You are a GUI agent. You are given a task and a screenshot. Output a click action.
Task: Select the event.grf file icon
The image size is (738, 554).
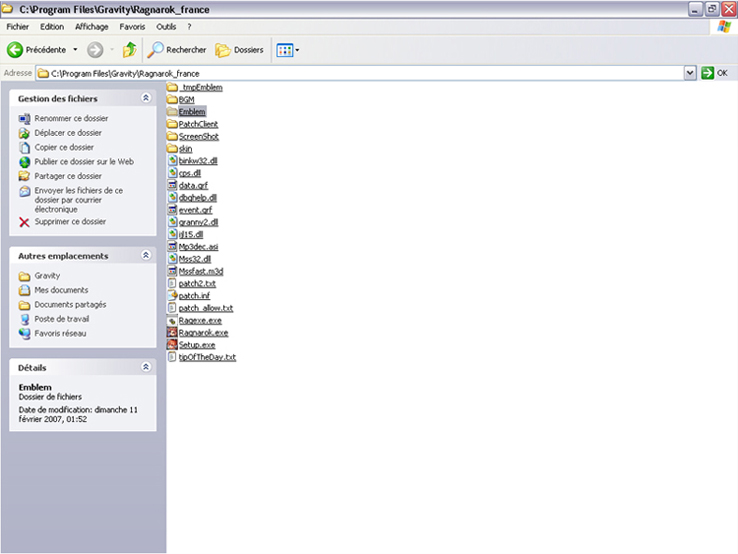coord(172,209)
